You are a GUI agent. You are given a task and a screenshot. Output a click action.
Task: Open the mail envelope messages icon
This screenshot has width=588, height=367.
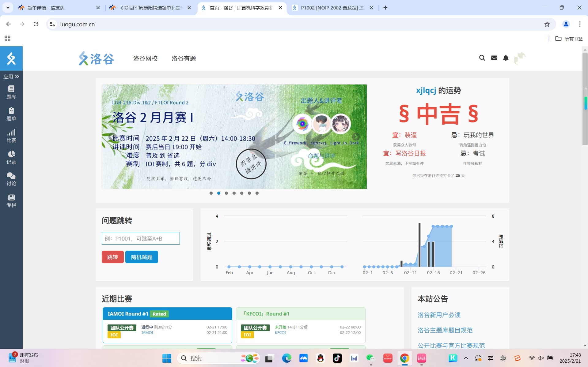pos(494,58)
